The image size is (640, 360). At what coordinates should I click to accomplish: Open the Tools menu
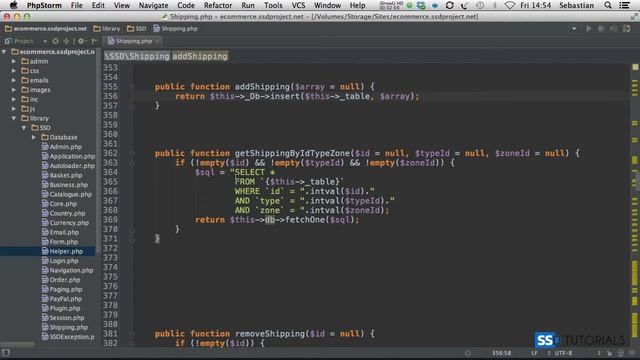[273, 5]
